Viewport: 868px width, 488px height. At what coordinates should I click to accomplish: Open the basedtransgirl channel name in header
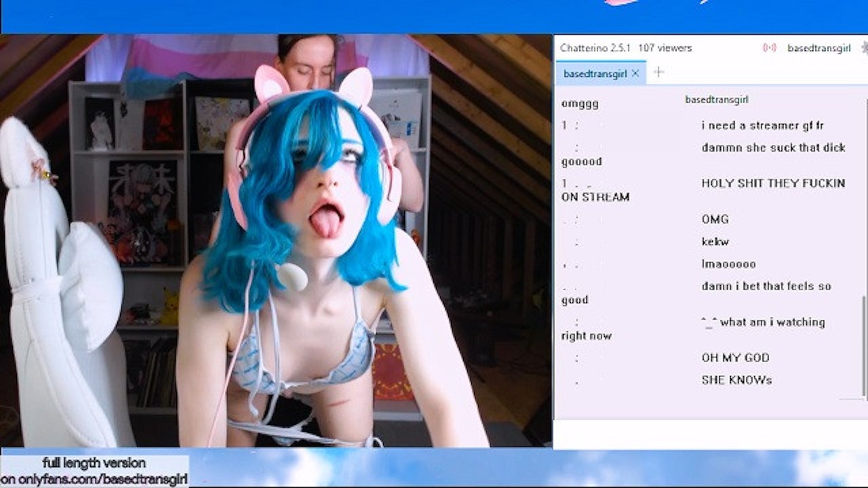[x=818, y=48]
